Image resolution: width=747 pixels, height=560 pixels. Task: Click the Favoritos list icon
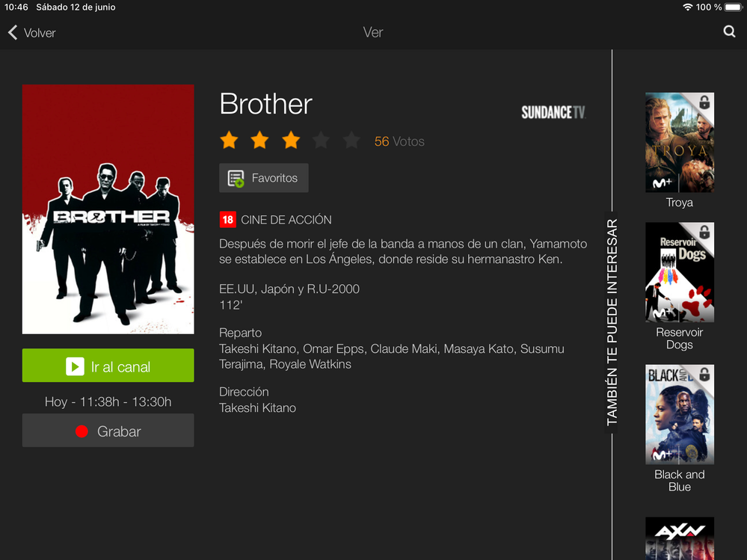236,178
